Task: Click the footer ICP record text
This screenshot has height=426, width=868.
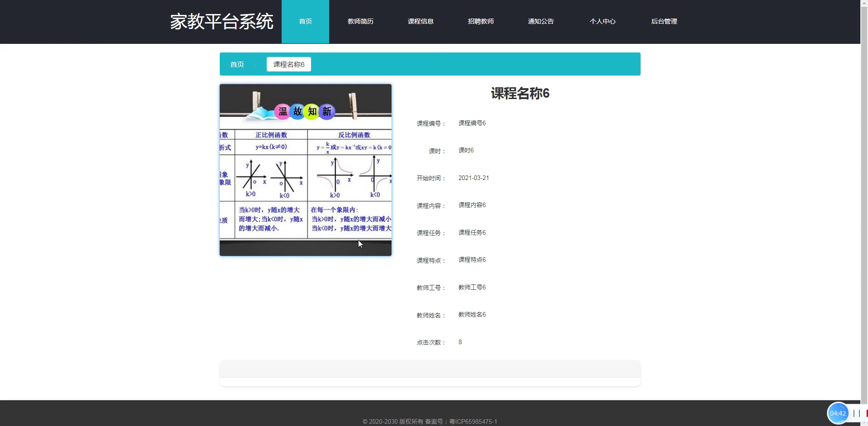Action: click(x=429, y=421)
